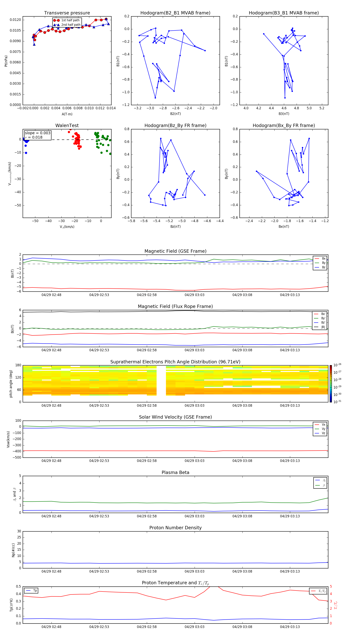Click the white data gap in electron spectrogram
Image resolution: width=351 pixels, height=644 pixels.
(161, 383)
